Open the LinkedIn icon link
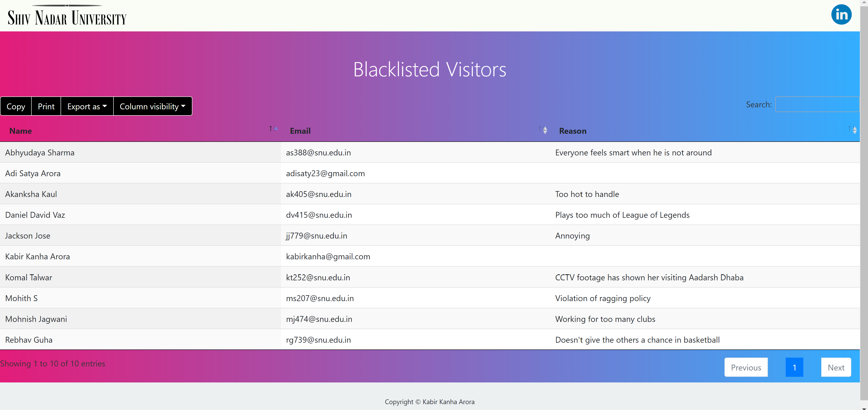 841,14
